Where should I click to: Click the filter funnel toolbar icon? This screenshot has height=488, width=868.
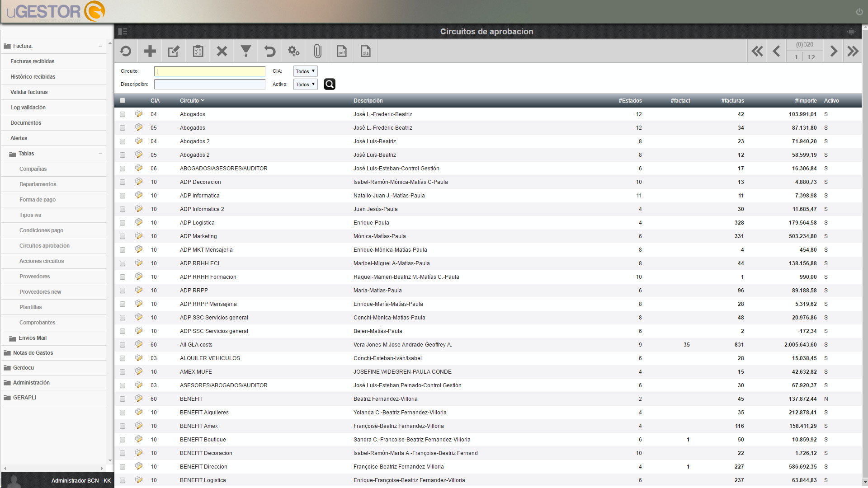245,51
